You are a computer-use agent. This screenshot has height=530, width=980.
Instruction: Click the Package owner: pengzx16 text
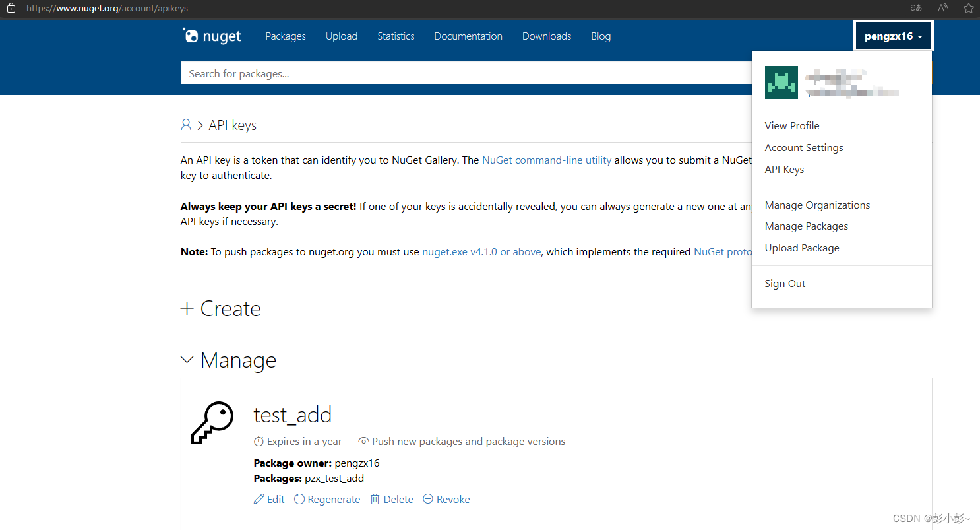[317, 463]
